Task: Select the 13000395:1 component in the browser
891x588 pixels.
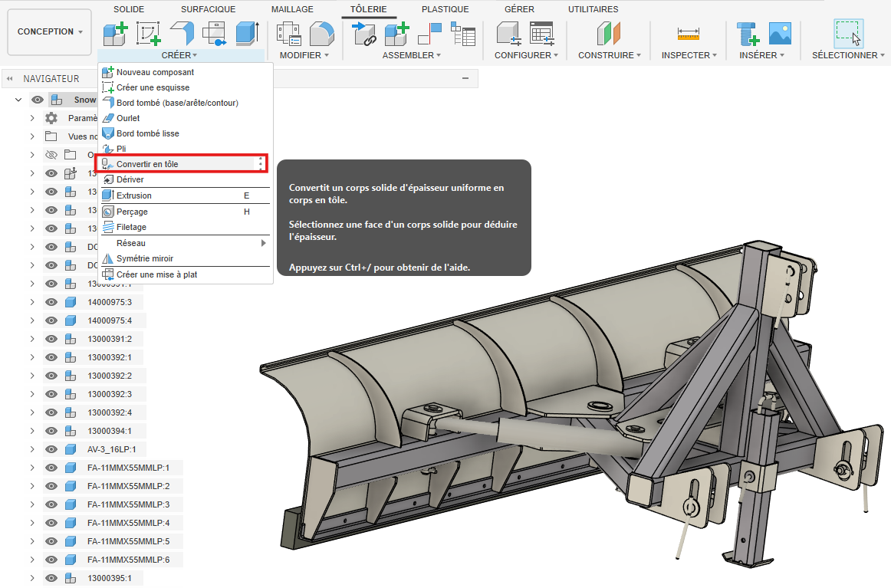Action: pos(110,578)
